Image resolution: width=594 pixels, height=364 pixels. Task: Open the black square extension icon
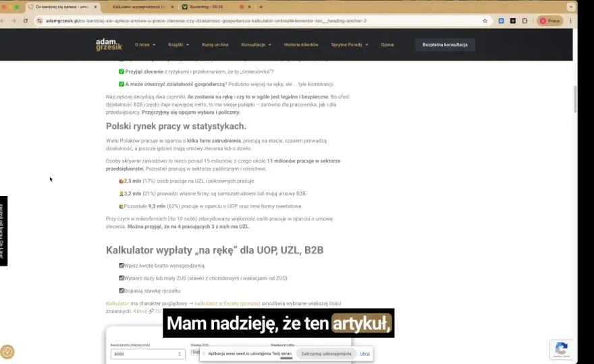click(x=512, y=21)
